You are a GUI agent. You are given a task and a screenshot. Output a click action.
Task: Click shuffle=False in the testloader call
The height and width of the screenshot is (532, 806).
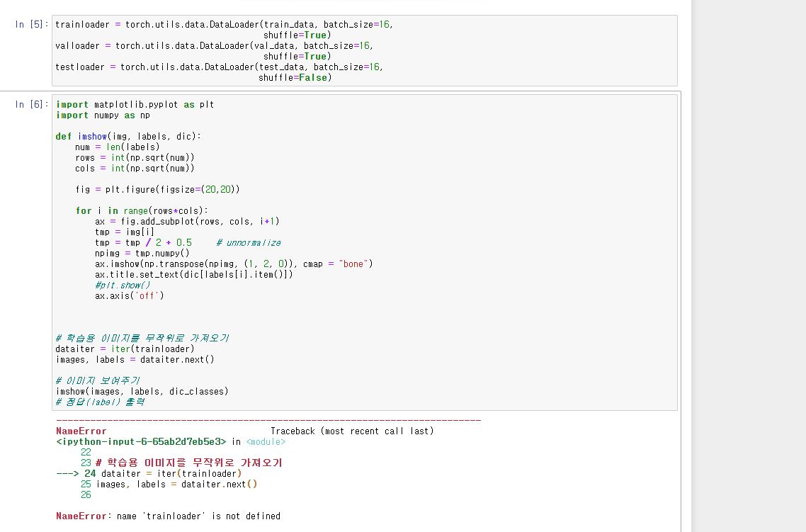tap(295, 78)
